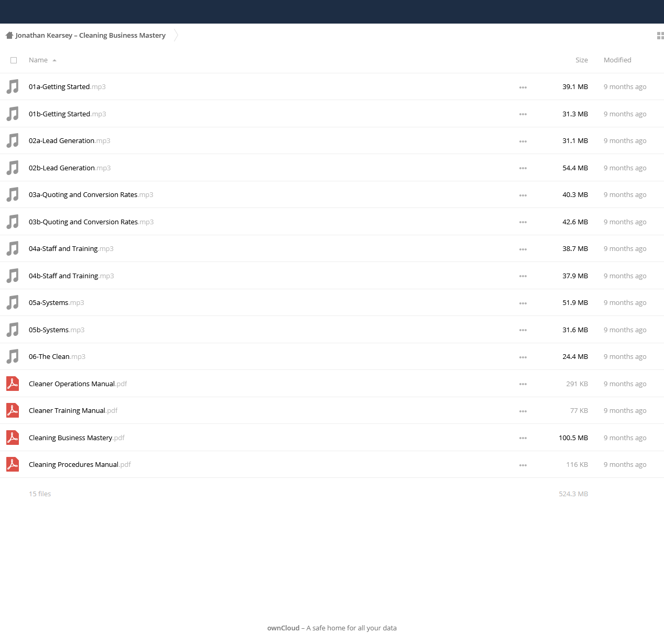Click the ownCloud footer link

pyautogui.click(x=284, y=628)
